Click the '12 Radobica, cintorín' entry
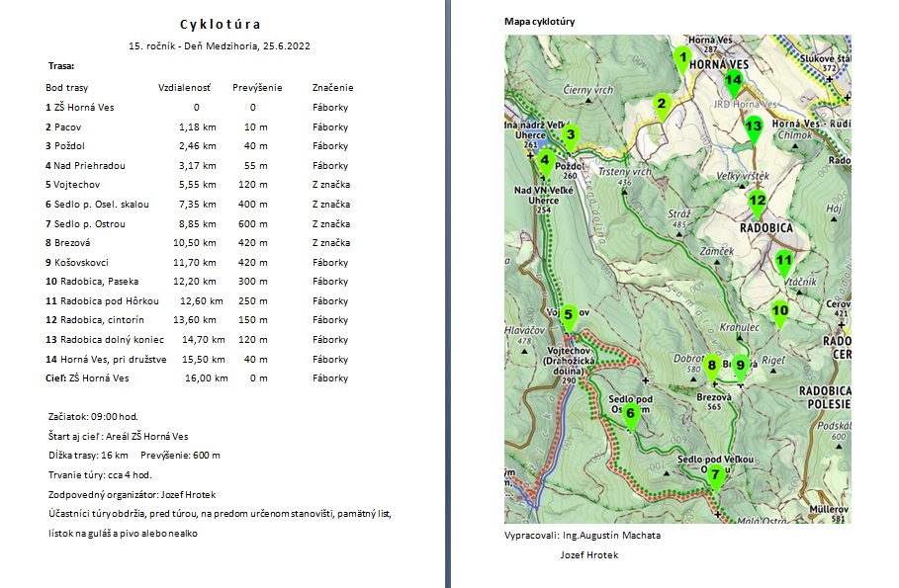Image resolution: width=899 pixels, height=588 pixels. point(95,320)
